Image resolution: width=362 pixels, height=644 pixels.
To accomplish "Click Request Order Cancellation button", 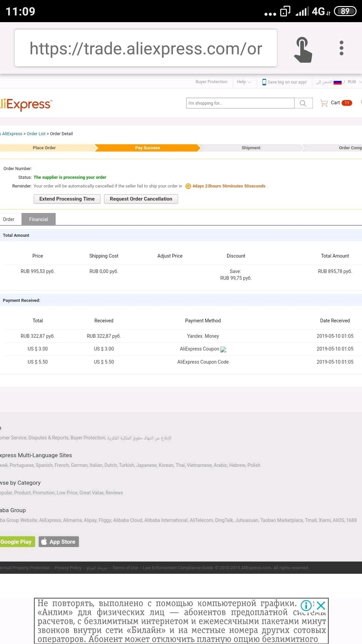I will (141, 199).
